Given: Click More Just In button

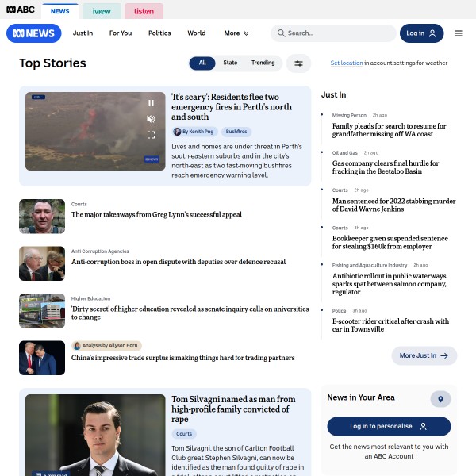Looking at the screenshot, I should [424, 355].
